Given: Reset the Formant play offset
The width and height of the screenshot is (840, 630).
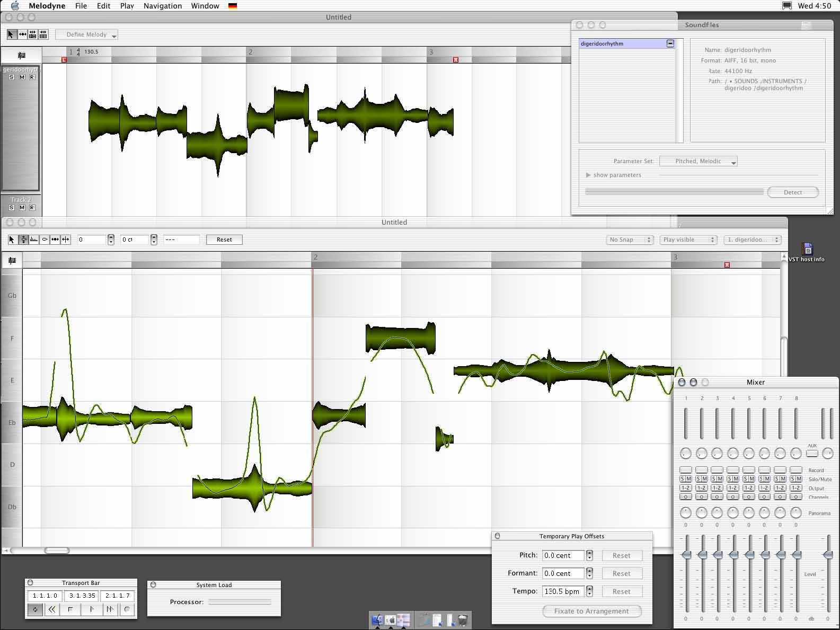Looking at the screenshot, I should click(622, 573).
